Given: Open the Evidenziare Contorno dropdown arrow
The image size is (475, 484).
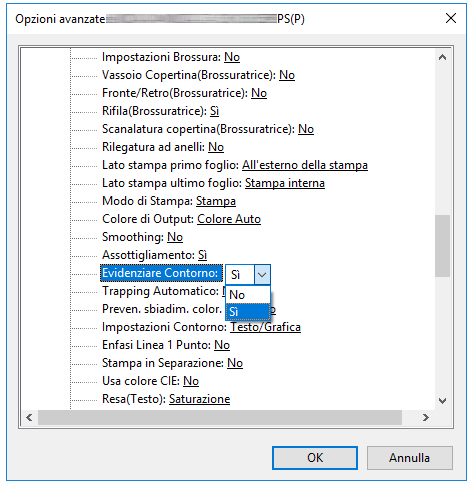Looking at the screenshot, I should tap(262, 275).
